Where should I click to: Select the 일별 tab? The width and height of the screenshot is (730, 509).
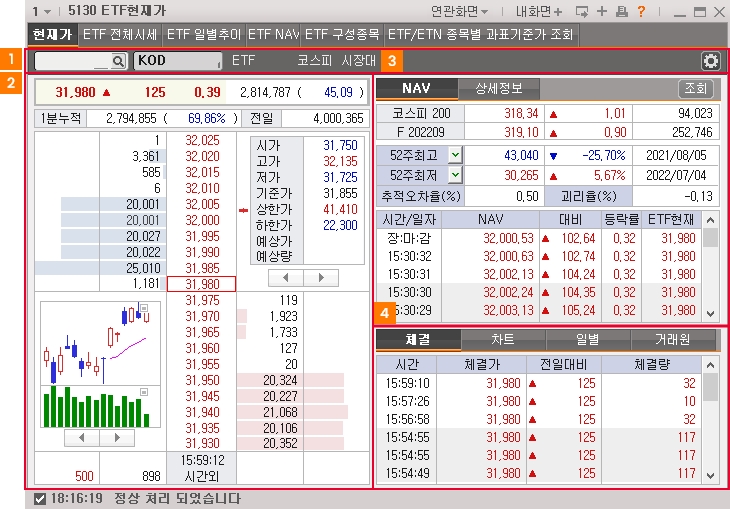point(588,339)
